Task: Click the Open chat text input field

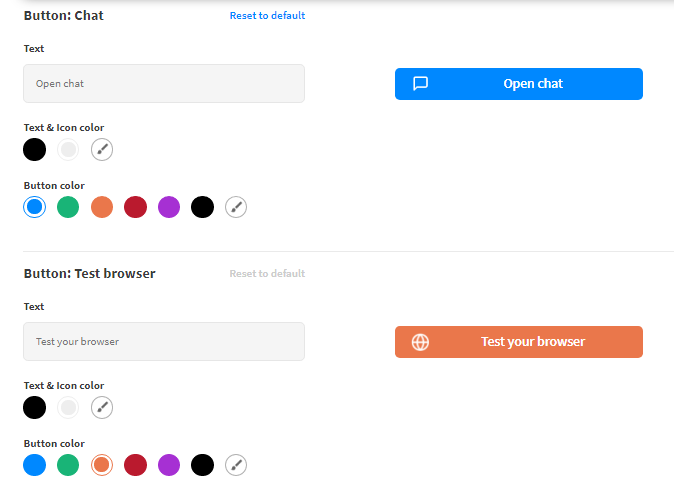Action: pyautogui.click(x=164, y=84)
